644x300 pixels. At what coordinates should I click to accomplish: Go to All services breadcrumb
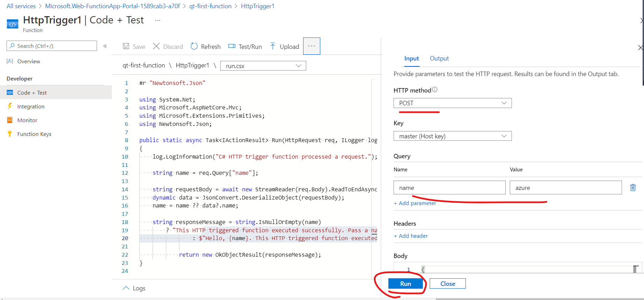coord(21,6)
